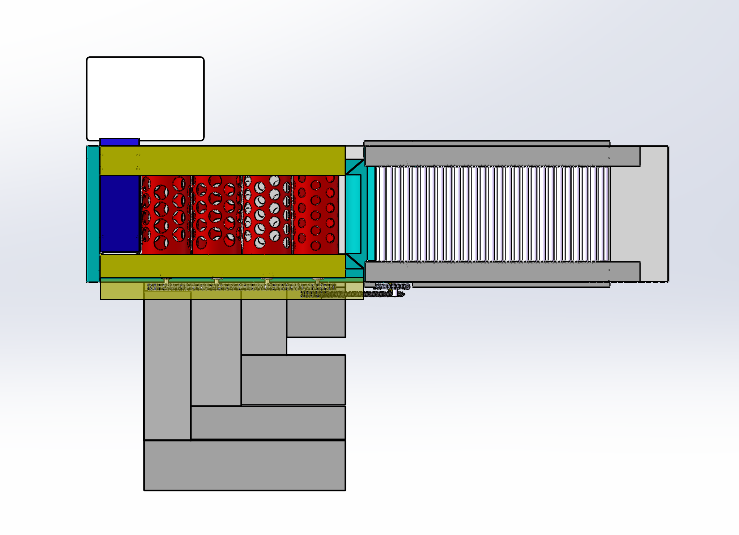
Task: Select the lower gray conveyor side rail
Action: (502, 272)
